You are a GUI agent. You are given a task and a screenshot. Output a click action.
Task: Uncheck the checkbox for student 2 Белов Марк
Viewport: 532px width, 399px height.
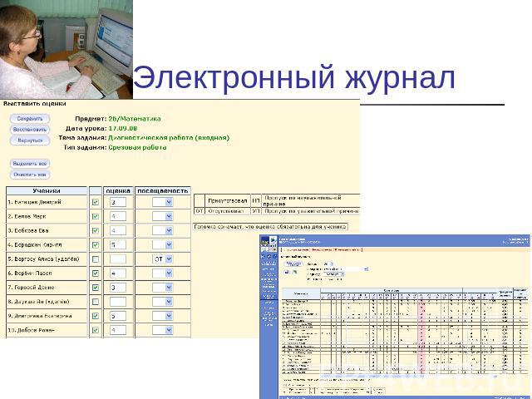click(x=96, y=216)
